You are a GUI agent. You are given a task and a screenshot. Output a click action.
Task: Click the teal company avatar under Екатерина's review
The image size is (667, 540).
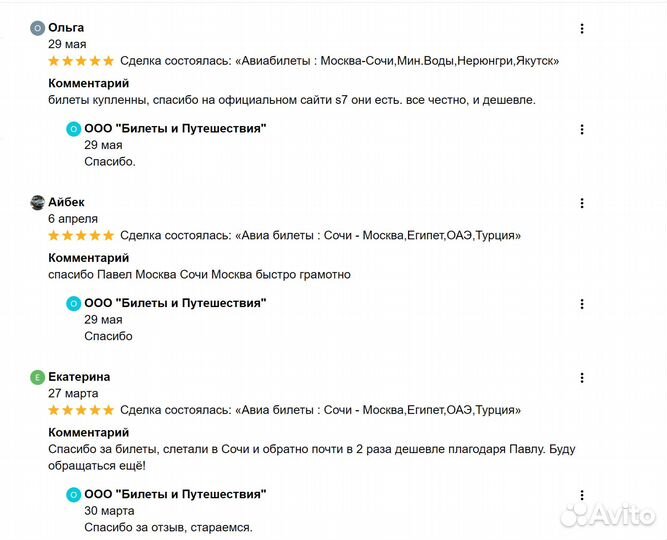[74, 494]
